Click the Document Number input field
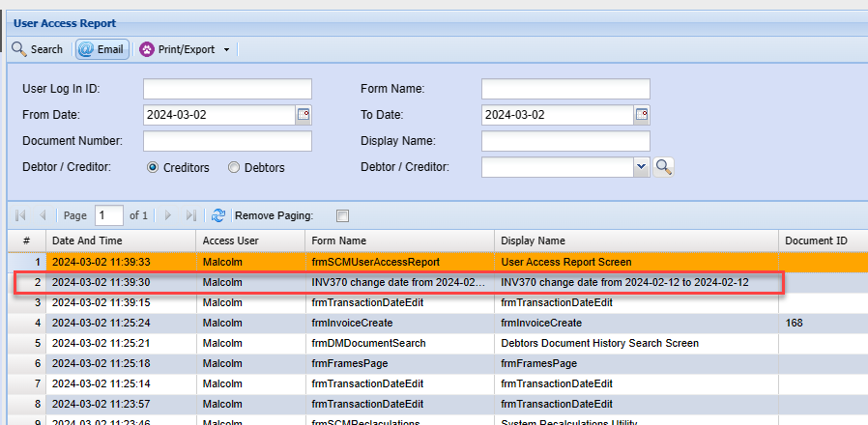 [227, 141]
